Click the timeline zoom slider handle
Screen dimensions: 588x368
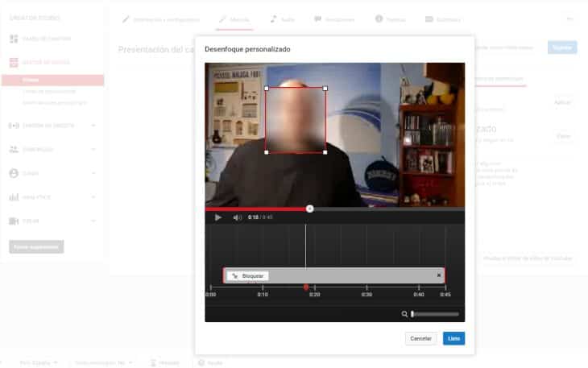click(x=412, y=314)
